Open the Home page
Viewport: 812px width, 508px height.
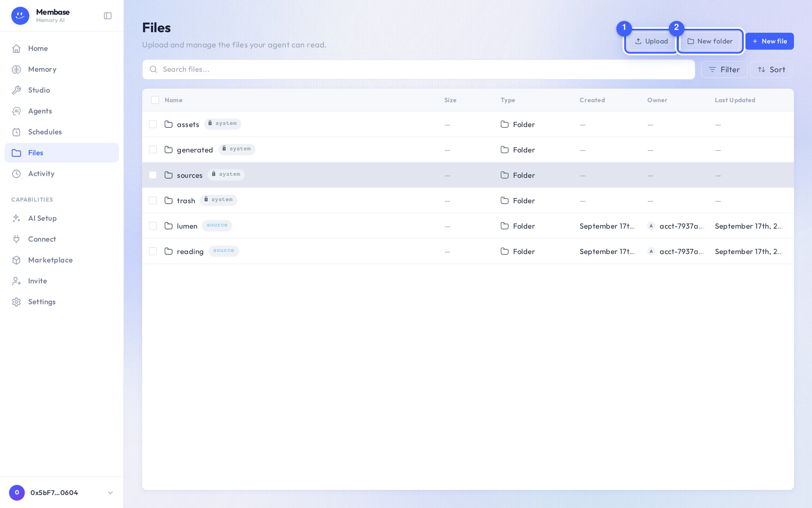pos(62,48)
